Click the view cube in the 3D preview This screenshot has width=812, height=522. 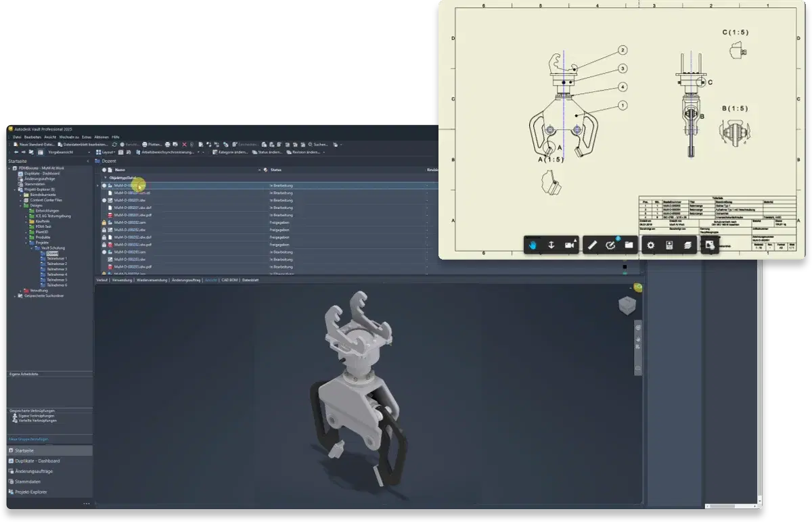click(627, 306)
